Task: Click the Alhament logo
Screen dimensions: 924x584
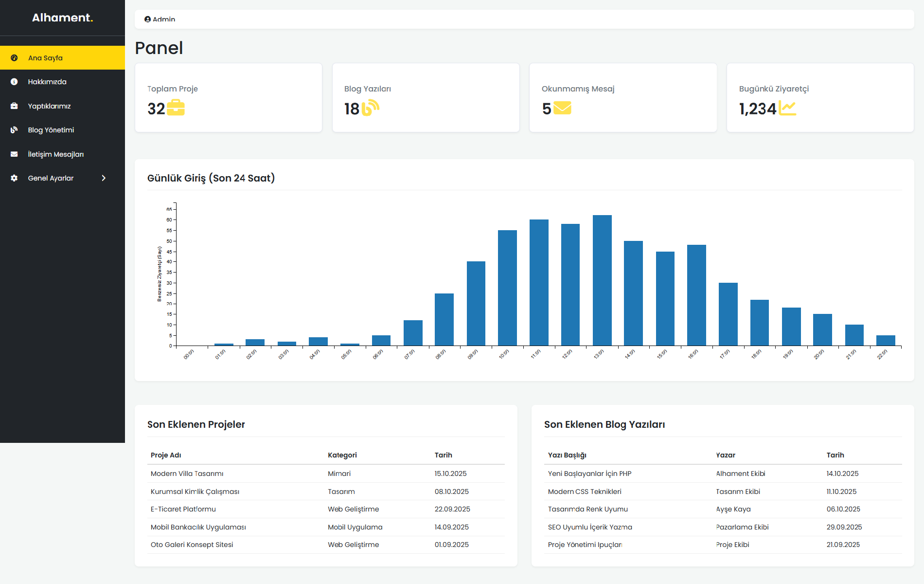Action: (x=62, y=18)
